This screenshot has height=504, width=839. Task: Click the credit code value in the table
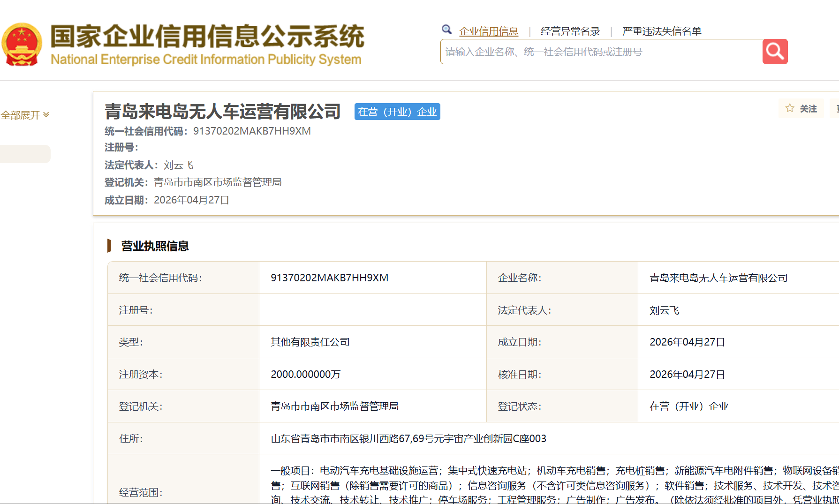click(x=329, y=278)
